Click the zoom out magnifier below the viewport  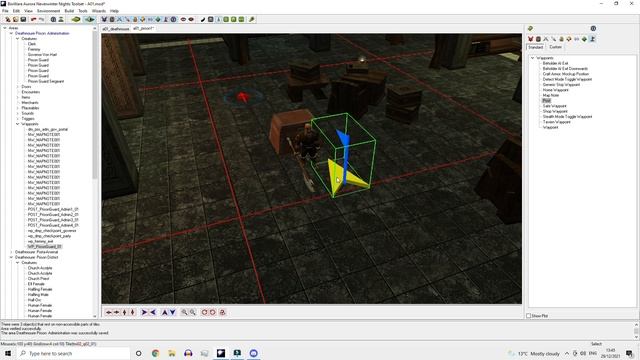[x=192, y=312]
